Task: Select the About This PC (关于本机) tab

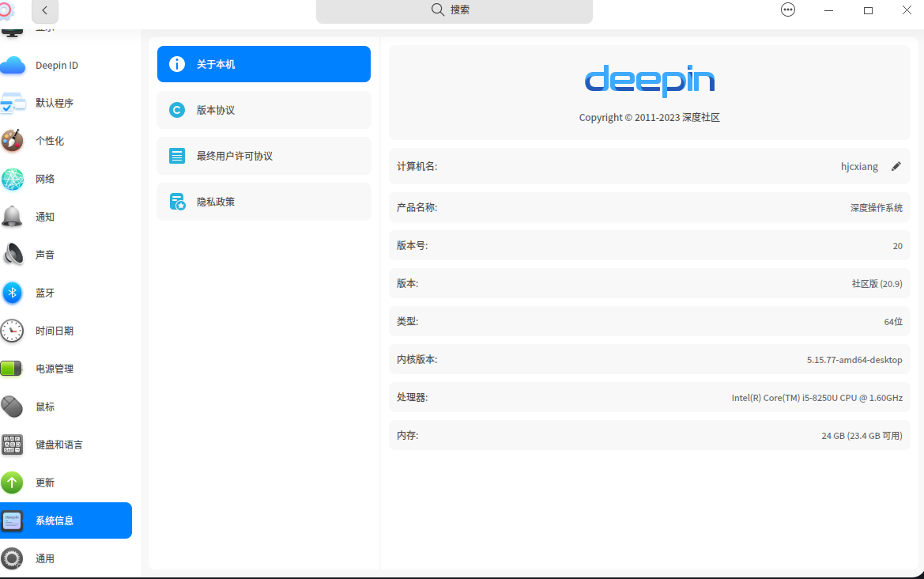Action: click(x=264, y=64)
